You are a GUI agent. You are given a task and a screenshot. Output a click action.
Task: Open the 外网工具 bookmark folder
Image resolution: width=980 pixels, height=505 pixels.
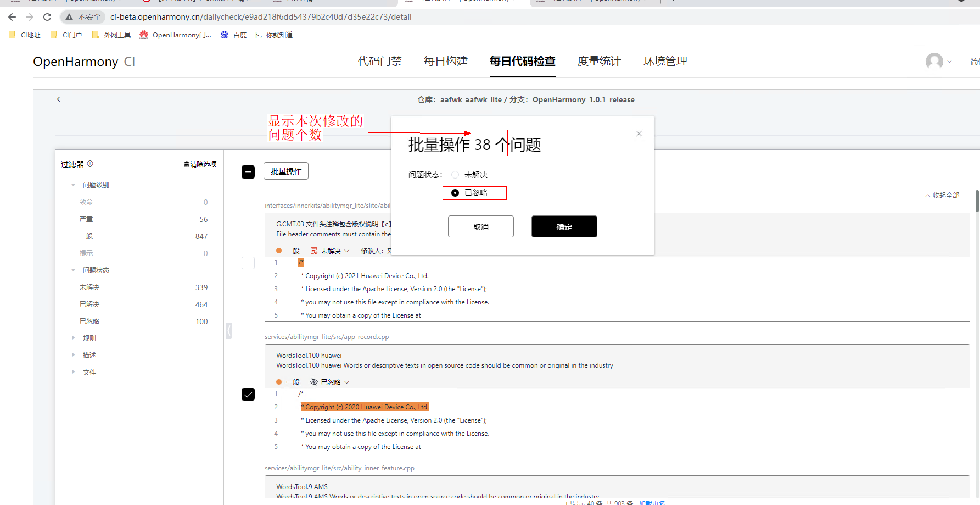[111, 35]
